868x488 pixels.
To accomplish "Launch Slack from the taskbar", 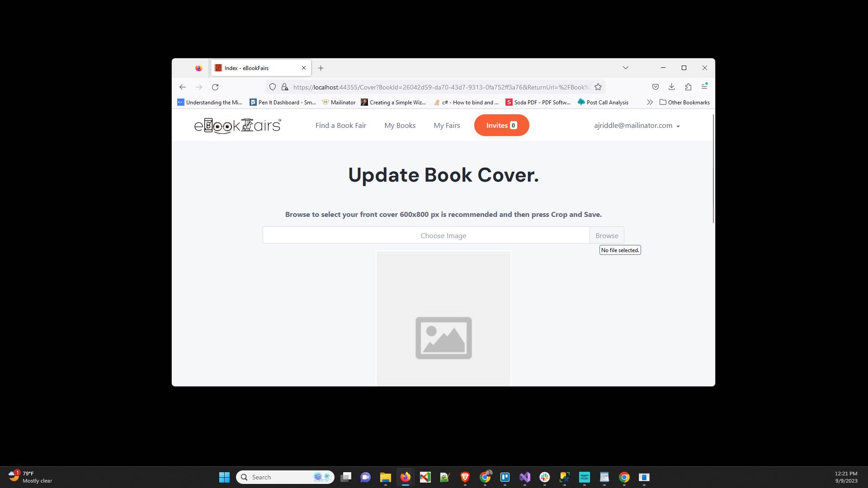I will pyautogui.click(x=545, y=477).
